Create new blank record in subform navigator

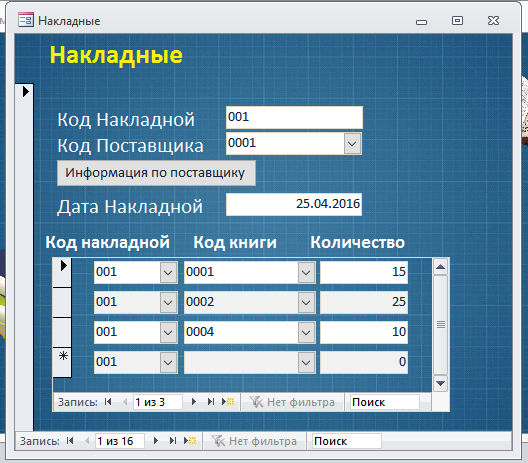tap(228, 402)
